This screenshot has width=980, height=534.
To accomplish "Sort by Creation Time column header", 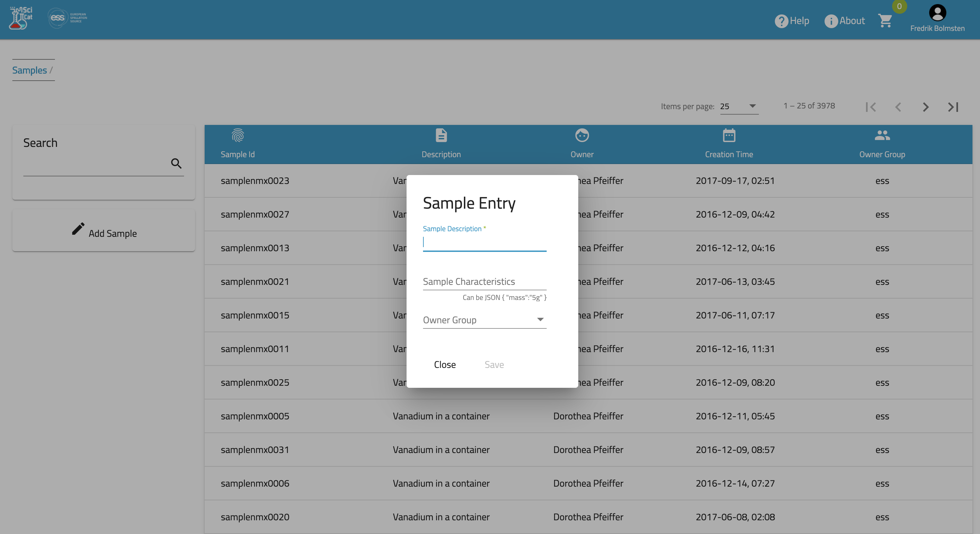I will (x=729, y=154).
